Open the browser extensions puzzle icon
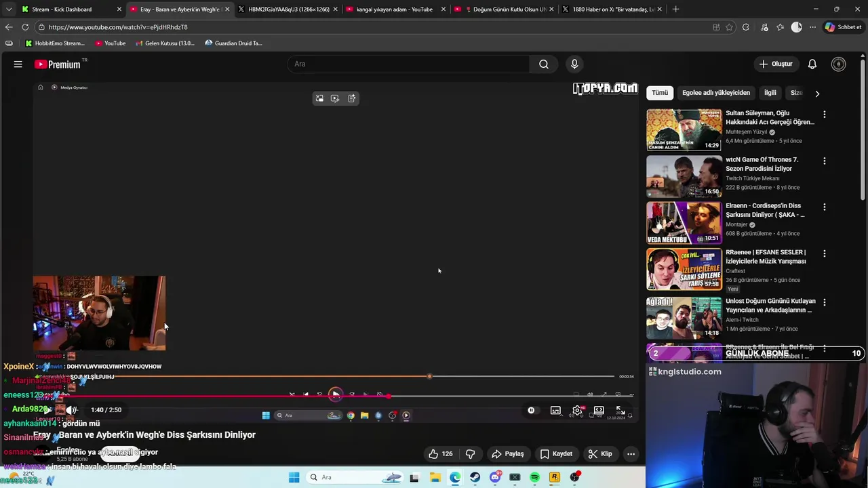 746,27
